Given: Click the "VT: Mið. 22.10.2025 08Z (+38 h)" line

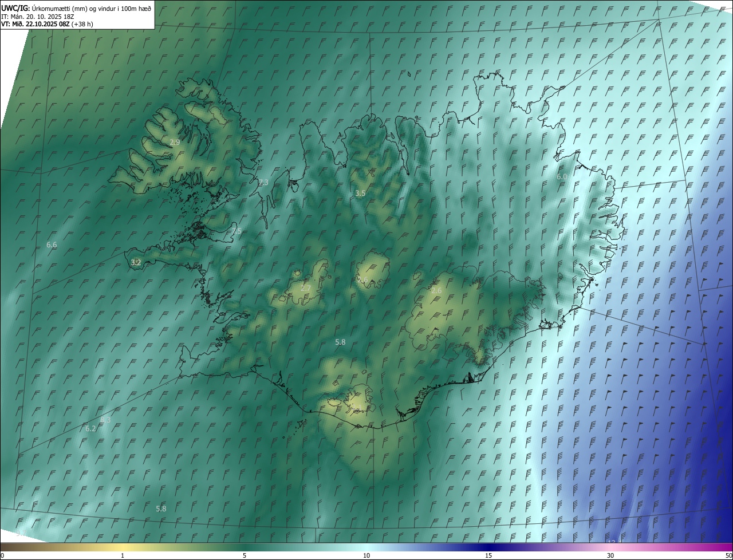Looking at the screenshot, I should tap(47, 24).
